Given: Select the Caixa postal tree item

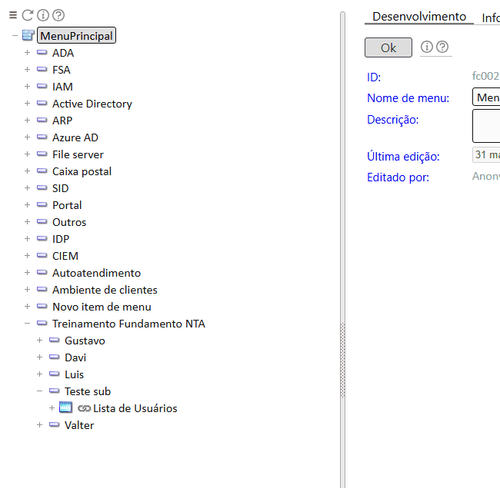Looking at the screenshot, I should [82, 171].
